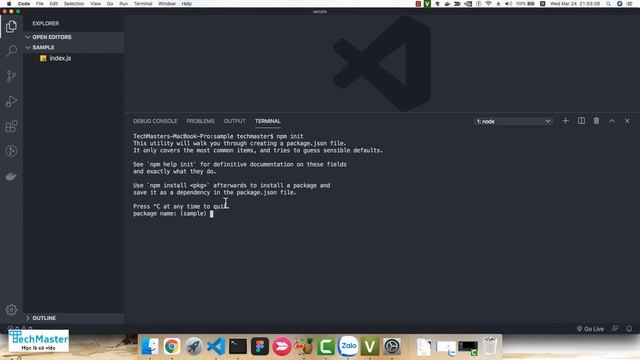This screenshot has width=640, height=360.
Task: Open Figma from the dock
Action: (260, 347)
